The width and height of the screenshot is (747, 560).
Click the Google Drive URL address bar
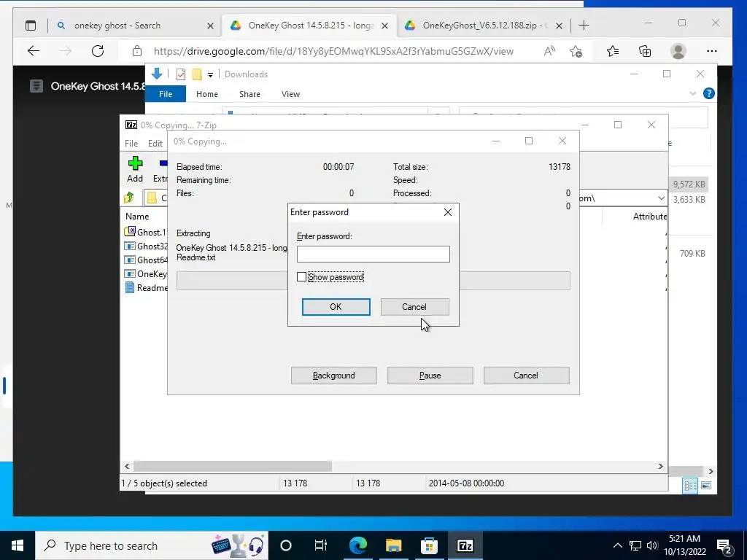point(333,51)
